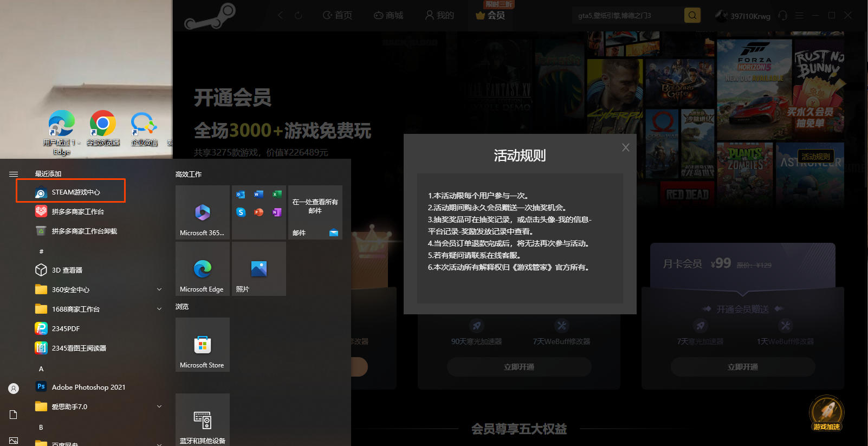Viewport: 868px width, 446px height.
Task: Click the 游戏加速 rocket floating button
Action: point(826,413)
